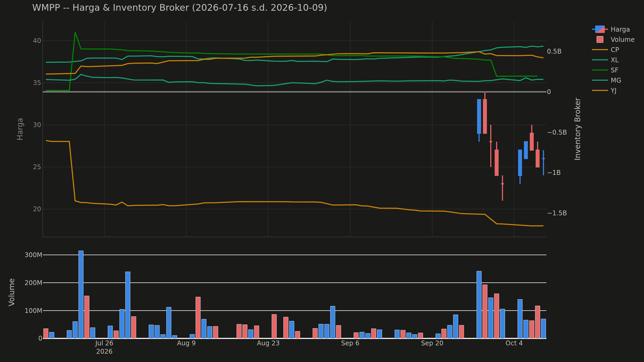
Task: Click the 20 price axis label
Action: [x=37, y=209]
